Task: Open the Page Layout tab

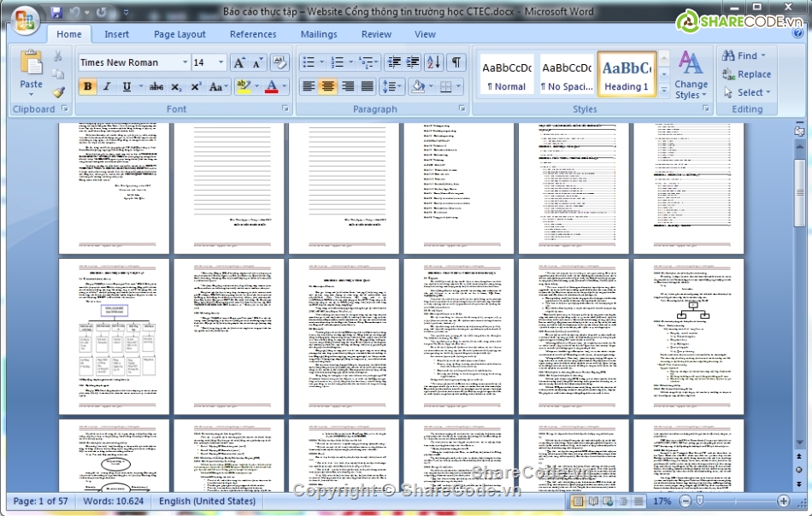Action: click(x=179, y=34)
